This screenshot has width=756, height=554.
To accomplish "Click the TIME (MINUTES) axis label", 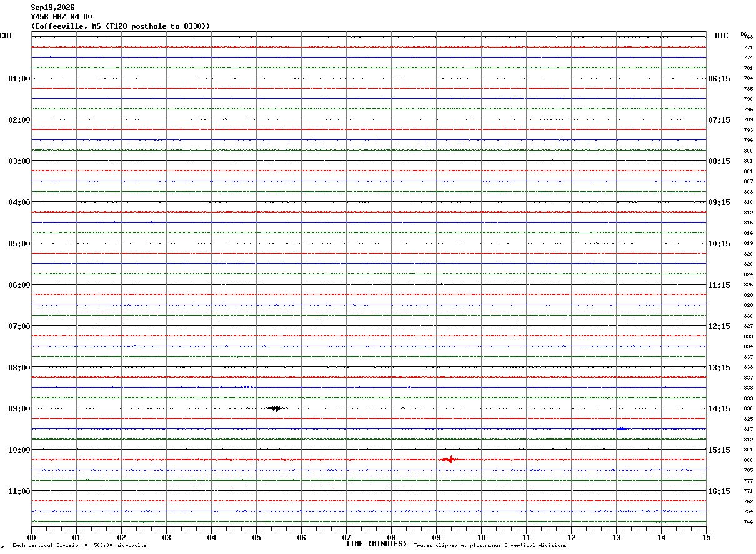I will tap(376, 544).
